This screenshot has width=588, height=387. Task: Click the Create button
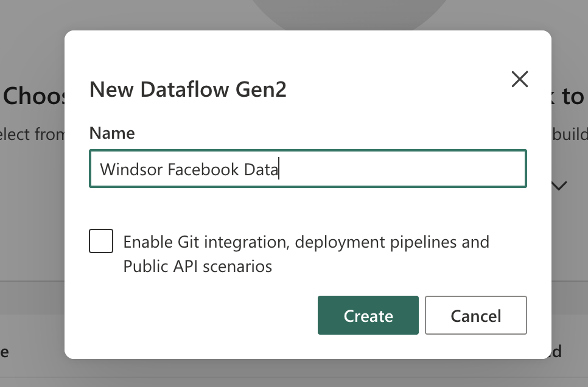click(x=368, y=315)
